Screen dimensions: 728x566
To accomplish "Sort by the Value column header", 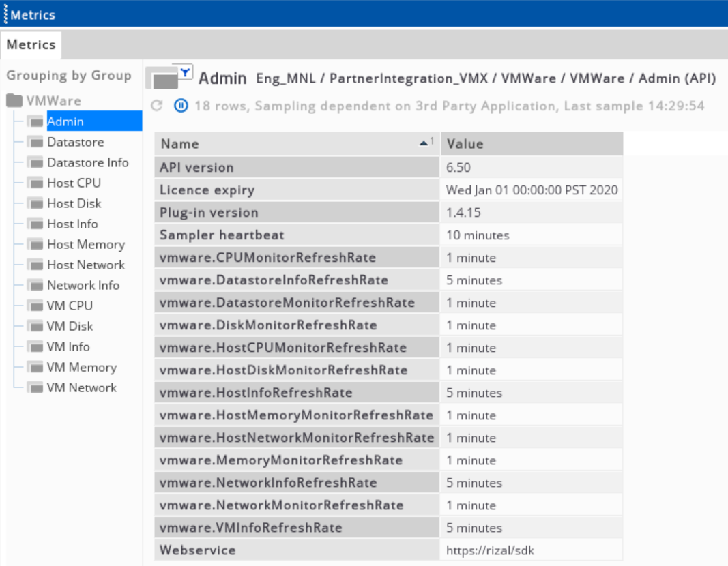I will [532, 144].
